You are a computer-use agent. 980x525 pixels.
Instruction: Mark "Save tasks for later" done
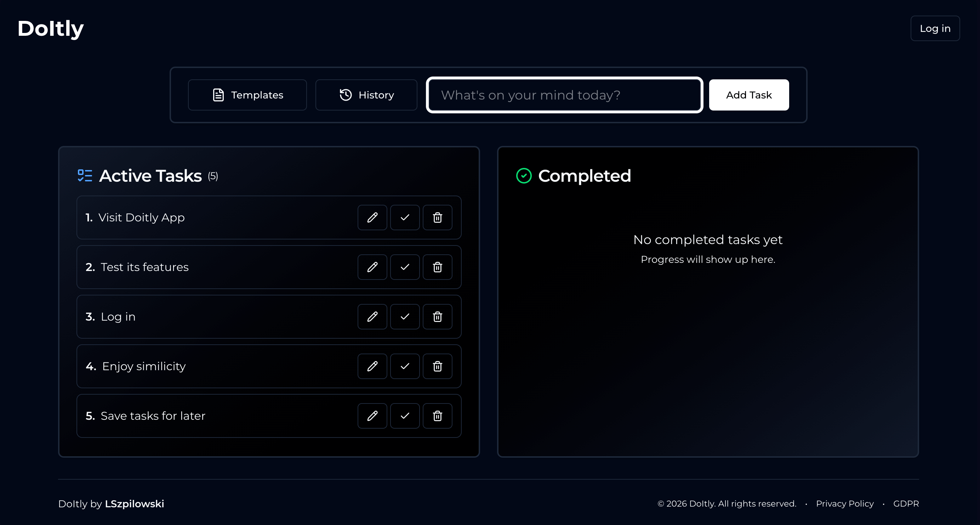click(405, 415)
